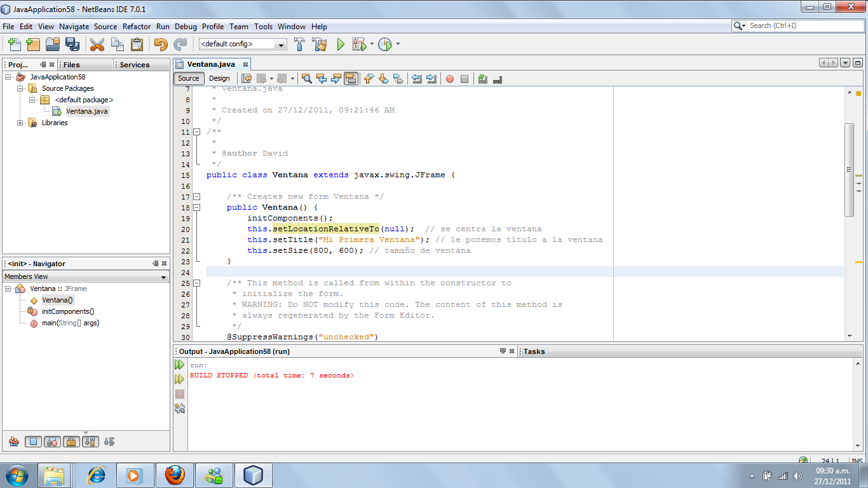The height and width of the screenshot is (488, 868).
Task: Run the project with the green Run button
Action: [x=341, y=44]
